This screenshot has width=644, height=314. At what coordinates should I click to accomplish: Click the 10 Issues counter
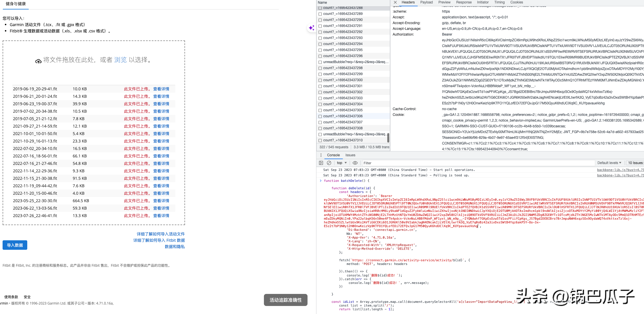tap(635, 163)
